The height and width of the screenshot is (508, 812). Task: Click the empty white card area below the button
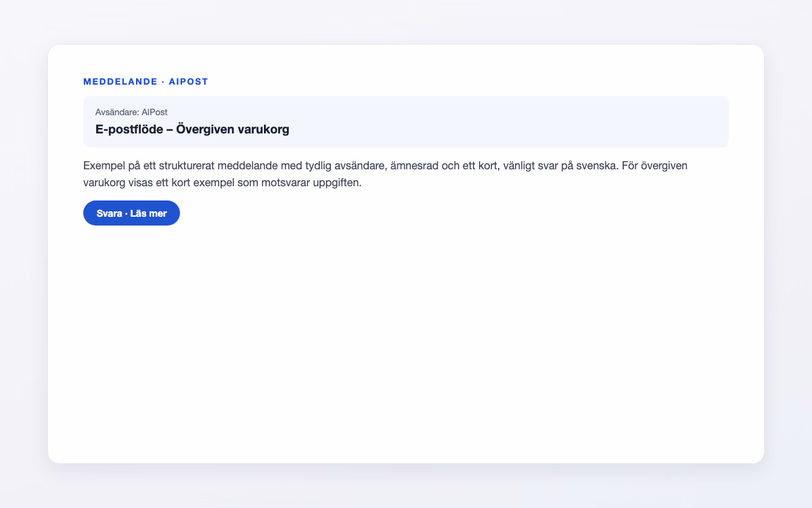click(406, 339)
